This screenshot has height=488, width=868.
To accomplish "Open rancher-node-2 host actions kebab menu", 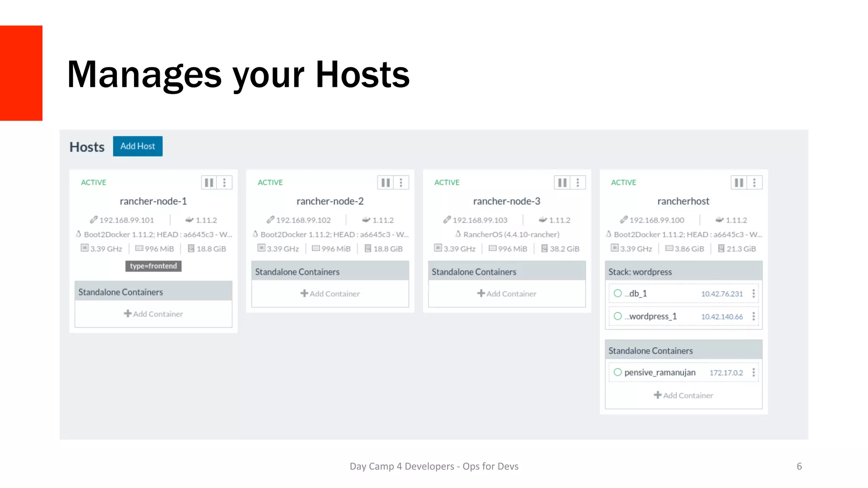I will (401, 183).
